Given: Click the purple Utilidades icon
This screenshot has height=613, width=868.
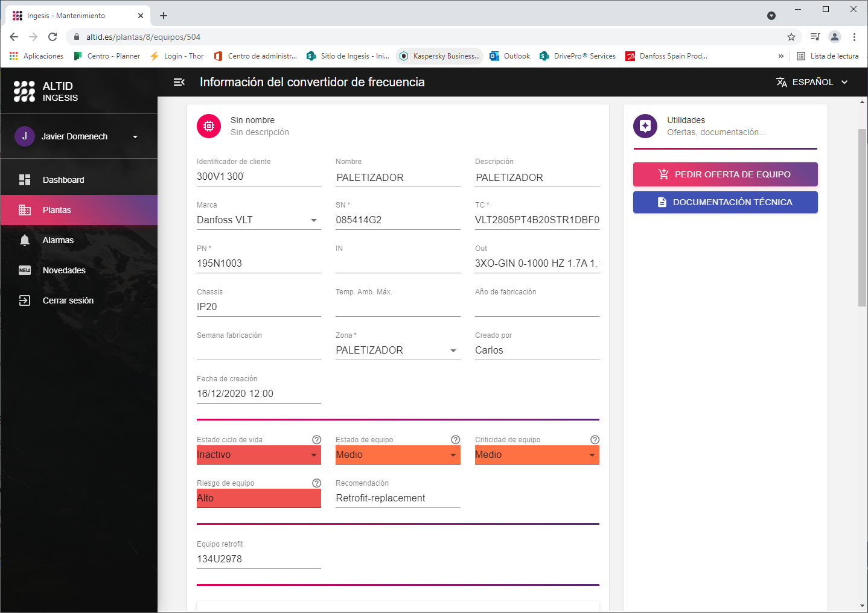Looking at the screenshot, I should (645, 126).
